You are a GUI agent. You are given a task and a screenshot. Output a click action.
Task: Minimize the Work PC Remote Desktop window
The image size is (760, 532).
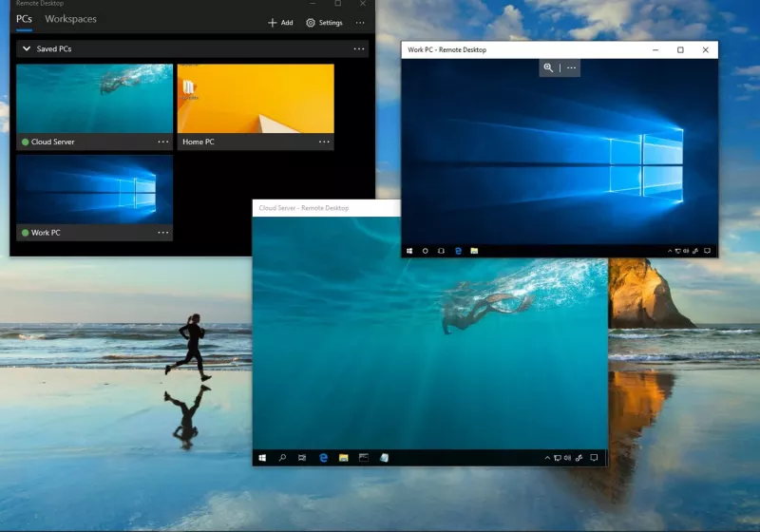point(655,50)
